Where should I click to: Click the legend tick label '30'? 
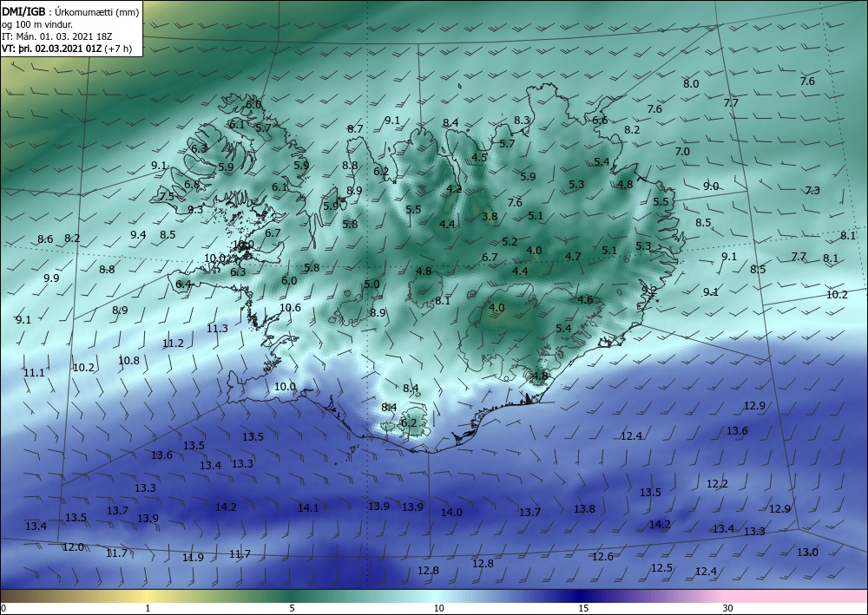pos(727,609)
